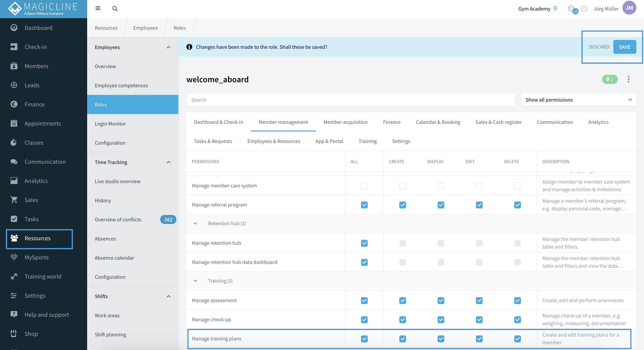Open the three-dot menu for welcome_aboard
This screenshot has width=644, height=350.
[x=628, y=79]
